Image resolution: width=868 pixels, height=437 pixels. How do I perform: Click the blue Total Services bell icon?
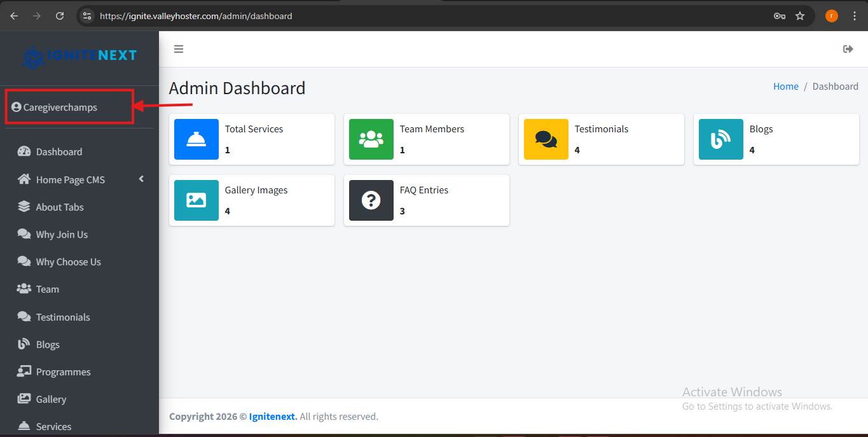coord(196,139)
